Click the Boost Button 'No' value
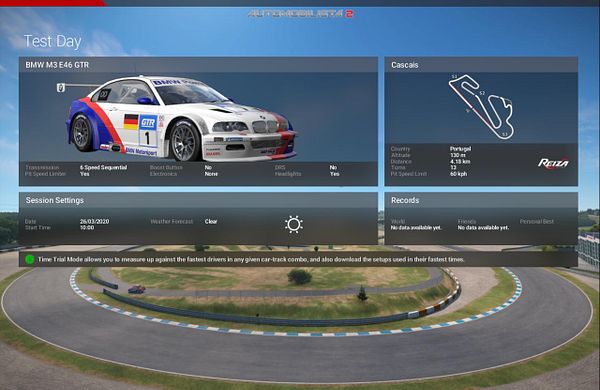This screenshot has height=390, width=600. pos(208,167)
